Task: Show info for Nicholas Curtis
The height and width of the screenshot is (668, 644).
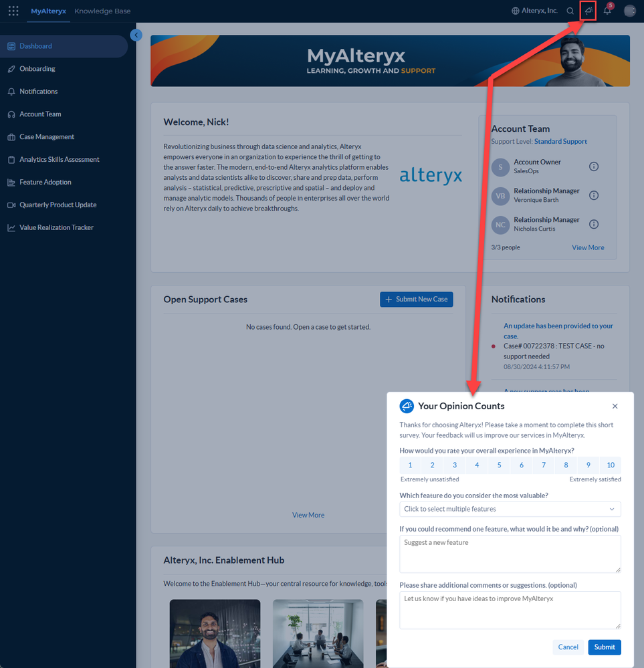Action: click(x=594, y=224)
